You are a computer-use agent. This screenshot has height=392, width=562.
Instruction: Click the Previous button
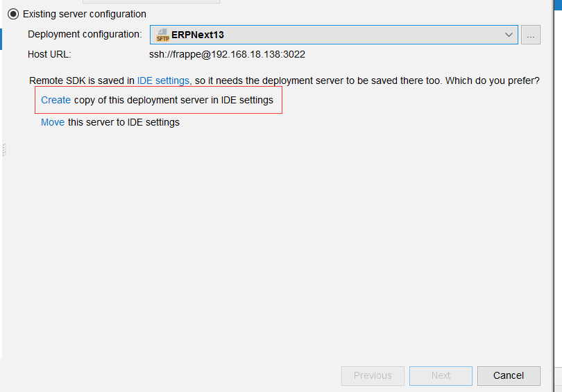point(373,375)
